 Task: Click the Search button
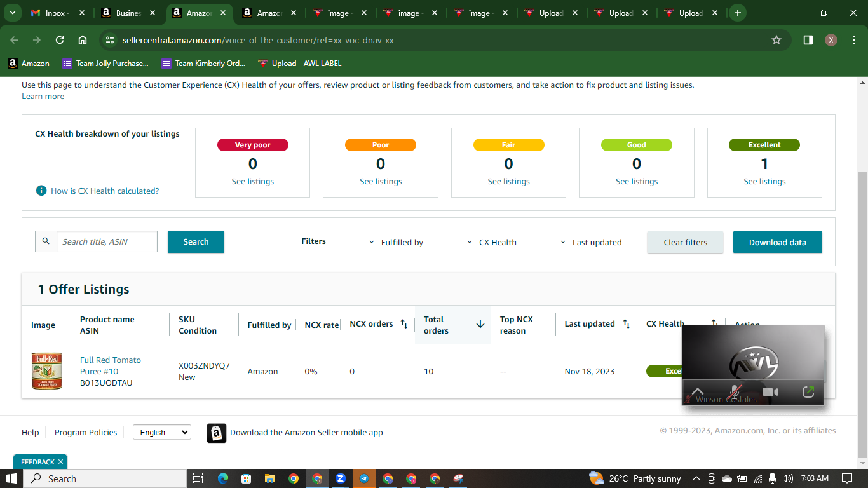click(x=196, y=241)
